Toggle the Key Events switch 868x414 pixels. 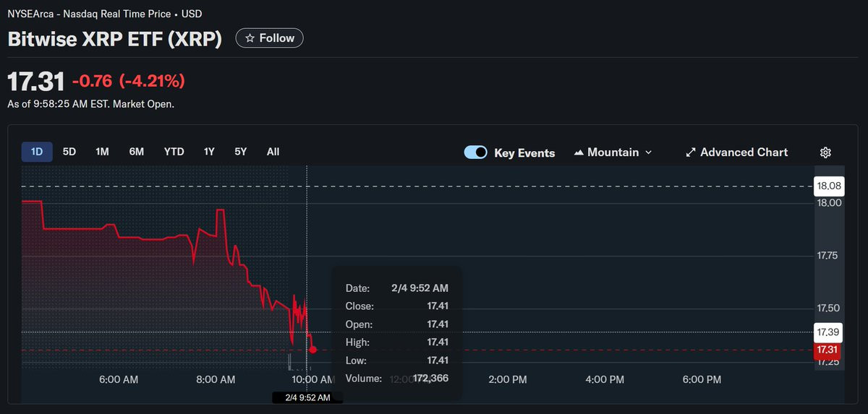[476, 152]
